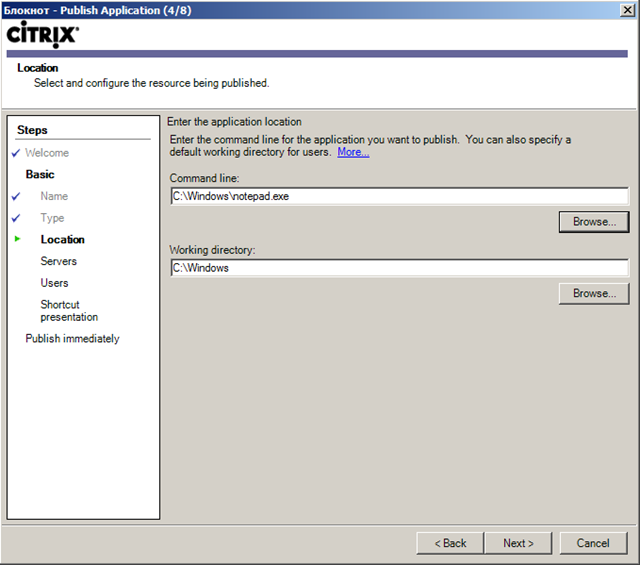Select the Users step

tap(54, 283)
